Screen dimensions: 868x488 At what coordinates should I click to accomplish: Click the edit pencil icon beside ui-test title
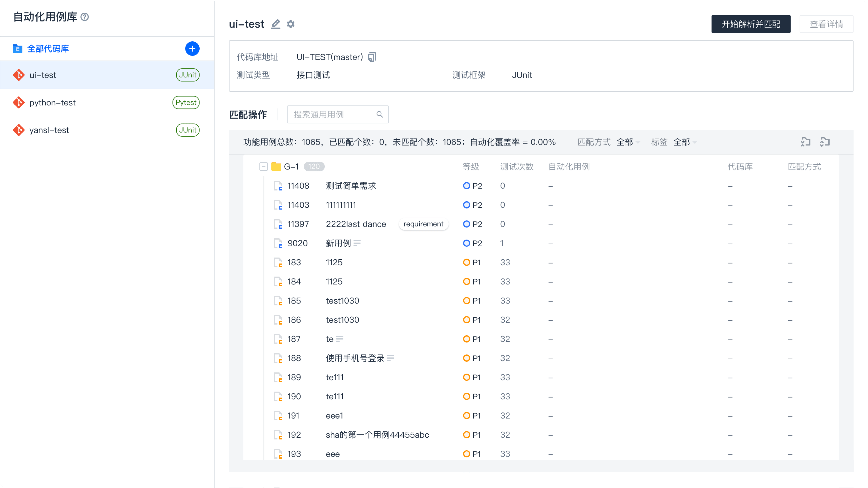tap(276, 24)
